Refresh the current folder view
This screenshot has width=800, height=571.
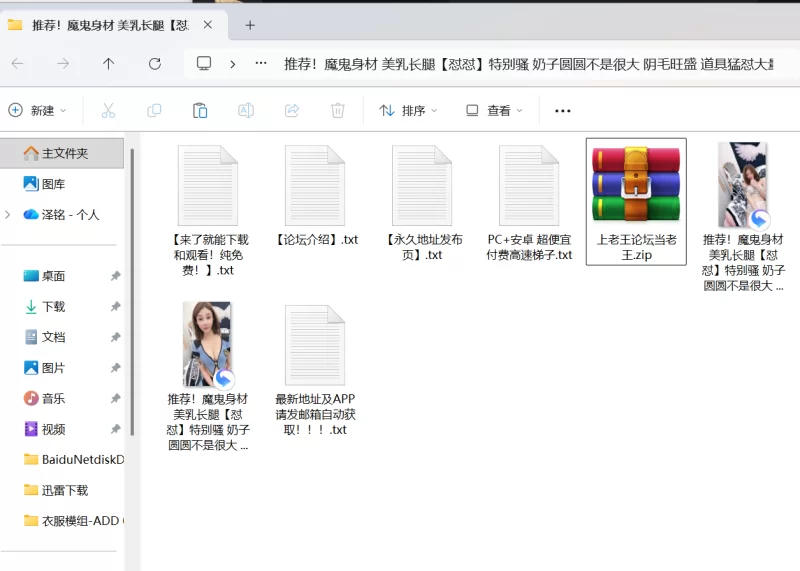point(154,63)
